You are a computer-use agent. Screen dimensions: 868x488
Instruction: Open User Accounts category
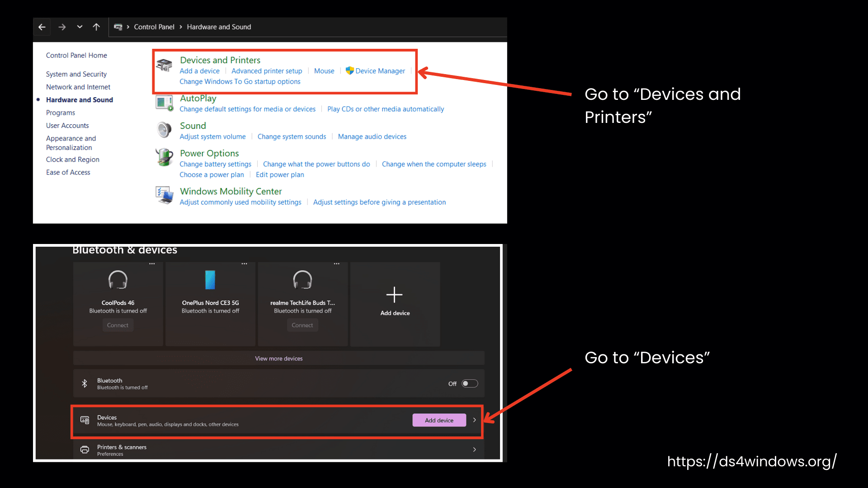pyautogui.click(x=67, y=126)
